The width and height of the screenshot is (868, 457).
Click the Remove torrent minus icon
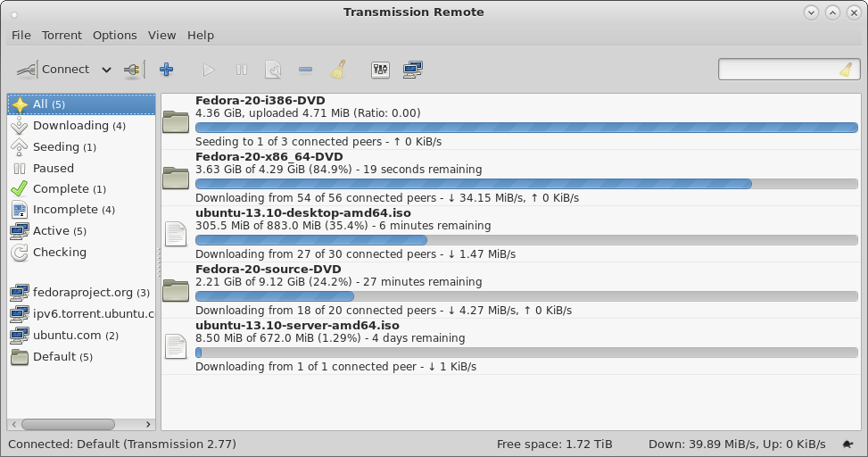305,70
